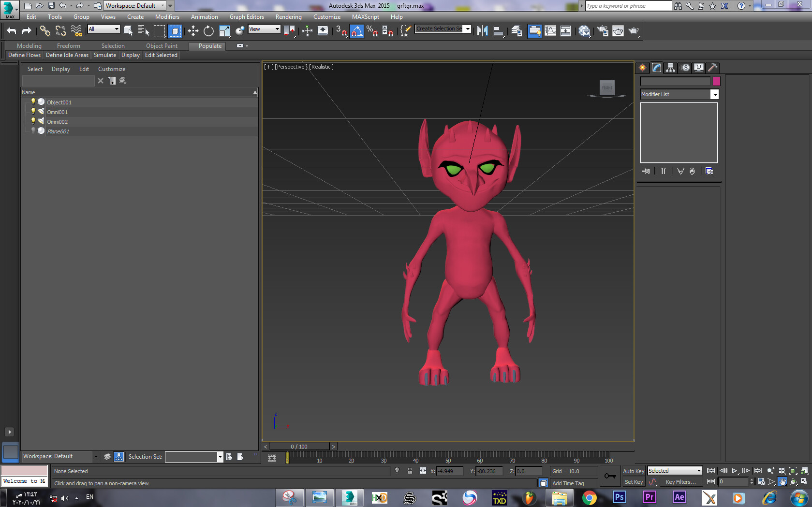Toggle the Auto Key animation mode
The height and width of the screenshot is (507, 812).
pos(633,471)
